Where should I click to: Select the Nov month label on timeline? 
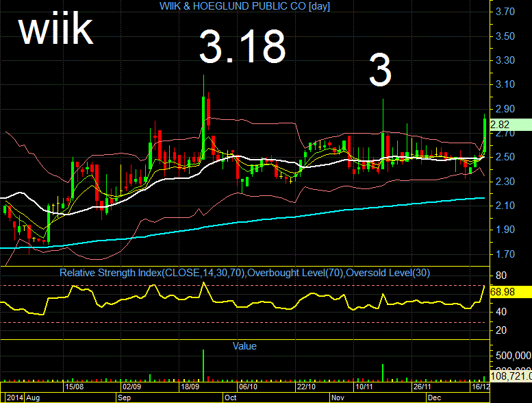click(338, 398)
